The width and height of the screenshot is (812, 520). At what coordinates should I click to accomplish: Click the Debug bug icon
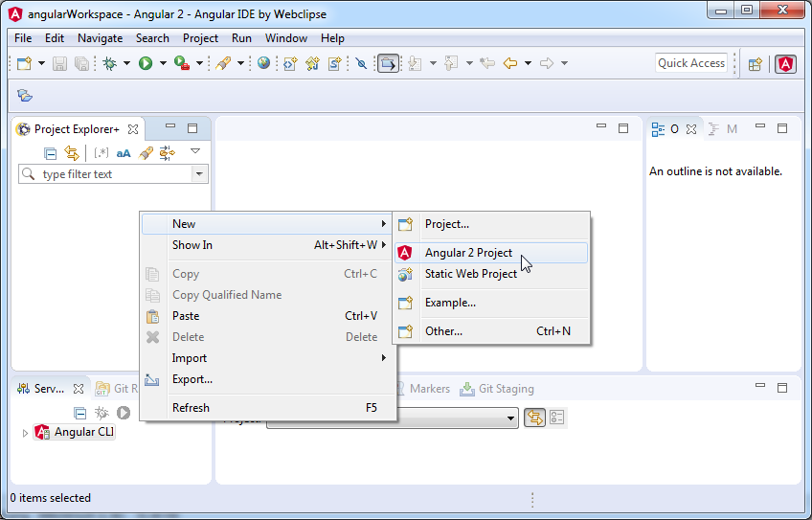pos(109,63)
